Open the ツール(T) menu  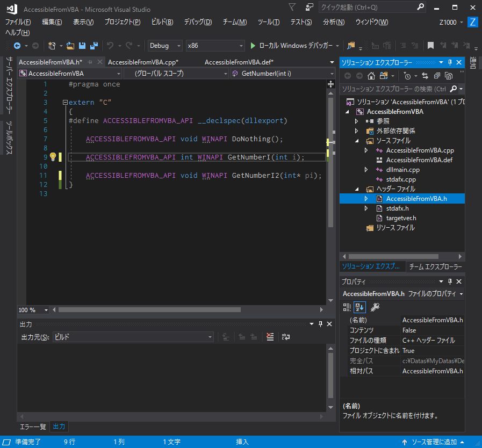[268, 22]
